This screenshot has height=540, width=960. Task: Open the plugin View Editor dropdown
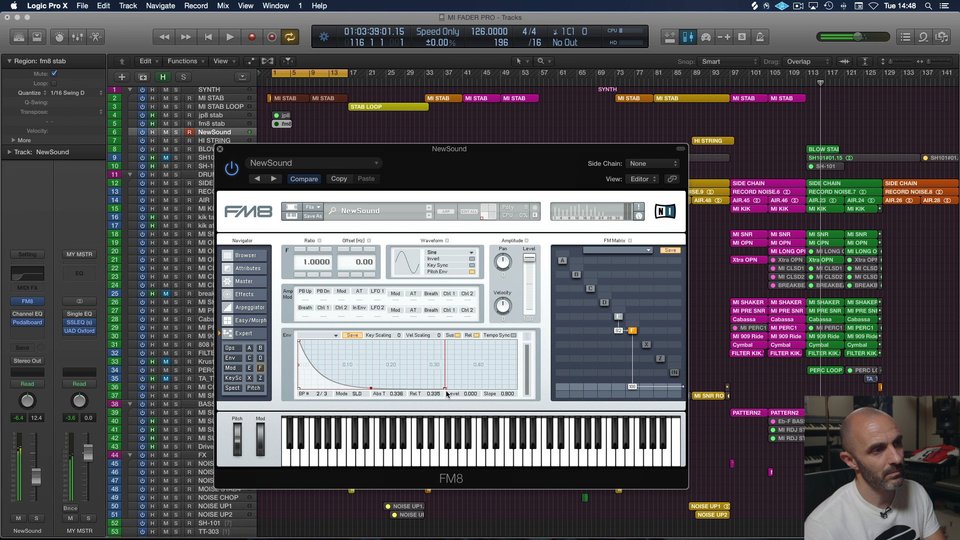[643, 179]
